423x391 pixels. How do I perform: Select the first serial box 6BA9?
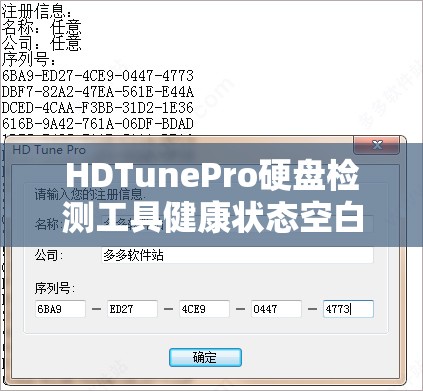click(x=60, y=309)
